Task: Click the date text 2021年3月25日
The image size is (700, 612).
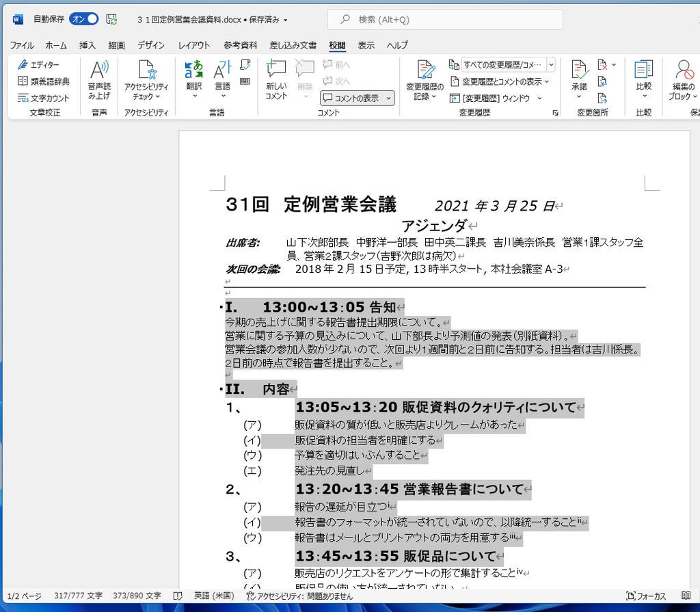Action: [x=495, y=206]
